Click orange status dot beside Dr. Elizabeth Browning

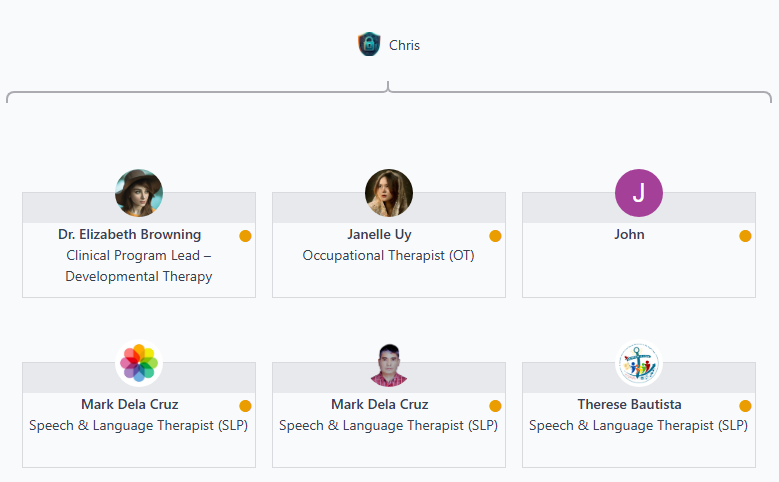[245, 236]
